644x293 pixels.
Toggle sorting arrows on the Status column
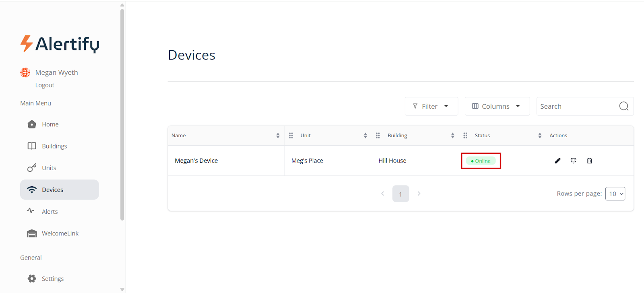pos(540,136)
